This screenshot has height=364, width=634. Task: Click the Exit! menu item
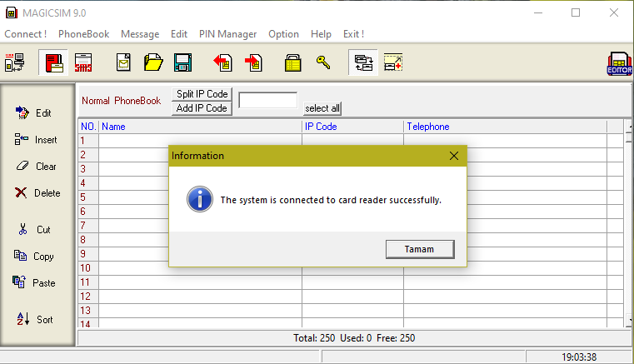coord(353,34)
